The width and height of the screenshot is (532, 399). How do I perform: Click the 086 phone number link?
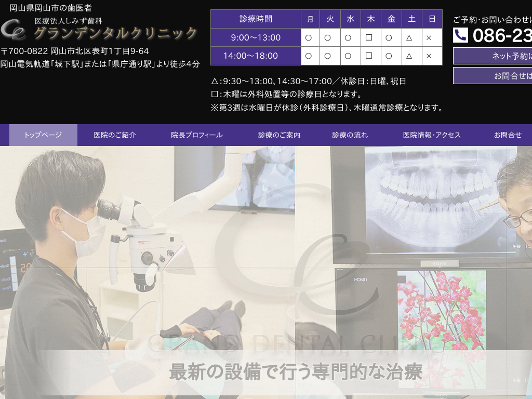502,35
